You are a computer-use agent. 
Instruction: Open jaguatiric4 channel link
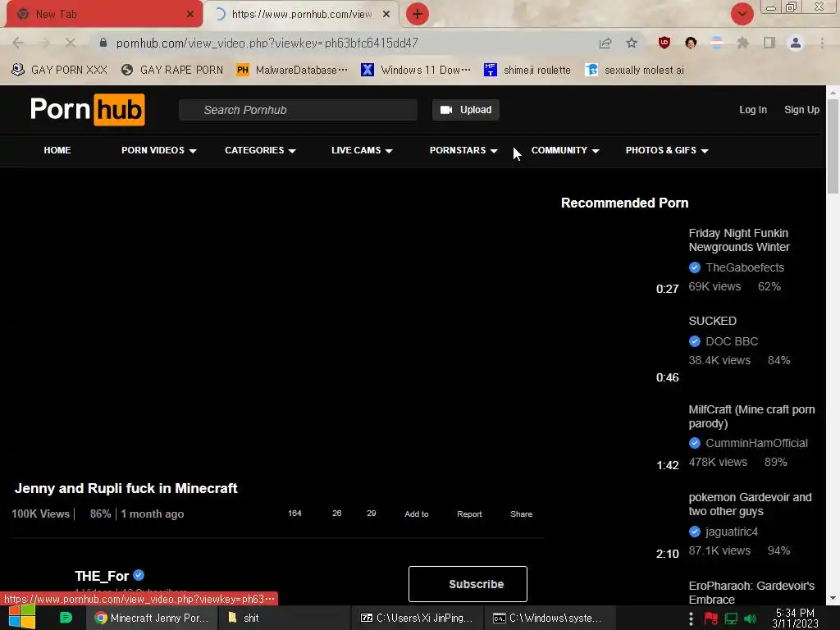point(731,532)
